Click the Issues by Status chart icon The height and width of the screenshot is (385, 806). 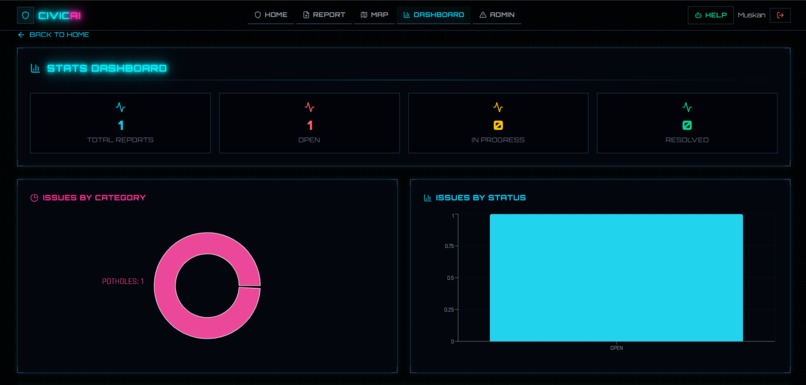point(427,198)
